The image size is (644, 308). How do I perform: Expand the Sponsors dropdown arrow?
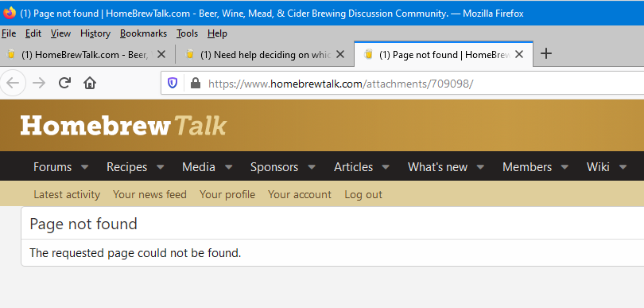click(312, 167)
